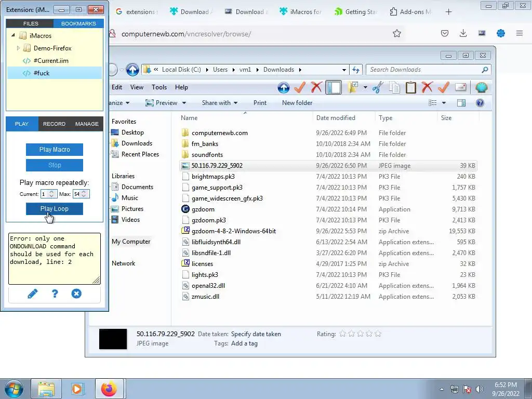This screenshot has height=399, width=532.
Task: Open the address bar history dropdown
Action: tap(344, 70)
